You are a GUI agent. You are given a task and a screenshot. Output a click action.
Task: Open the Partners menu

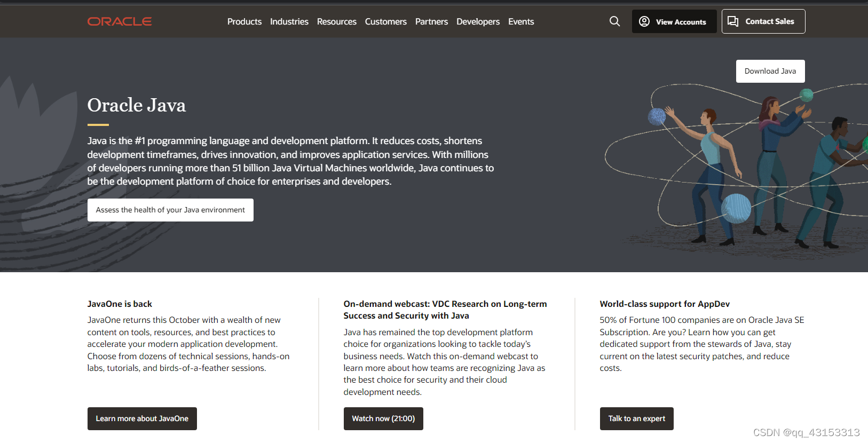pos(431,21)
